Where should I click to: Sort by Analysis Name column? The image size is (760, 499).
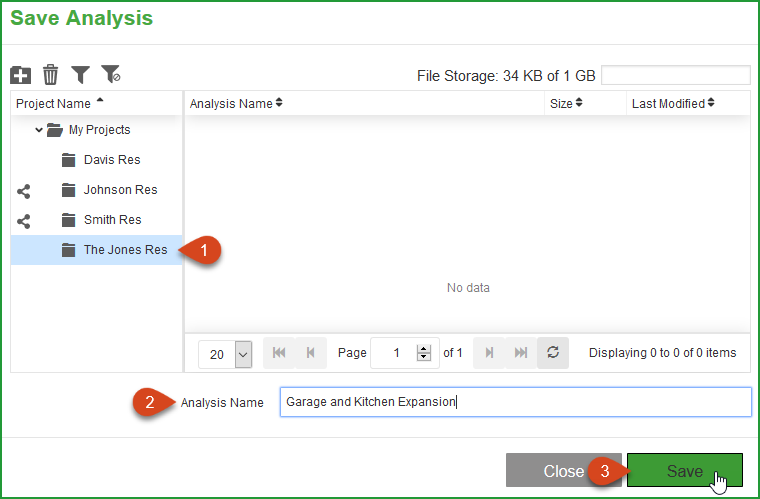[x=236, y=103]
